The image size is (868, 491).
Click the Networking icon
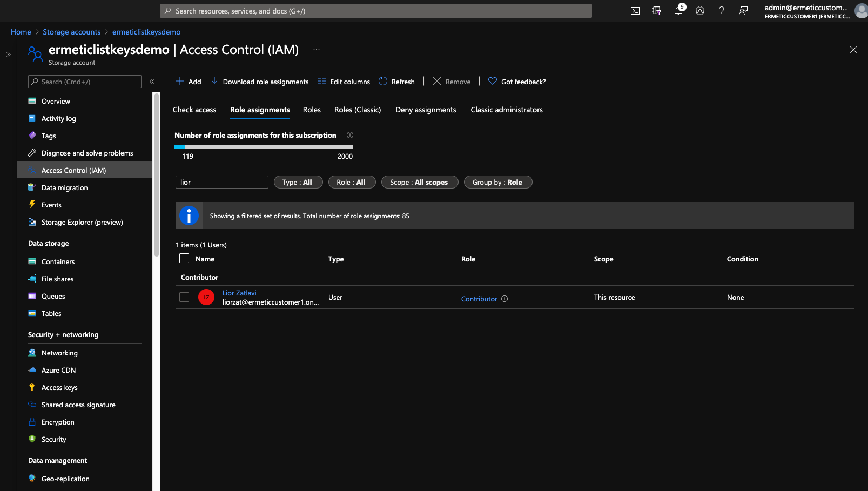[32, 353]
